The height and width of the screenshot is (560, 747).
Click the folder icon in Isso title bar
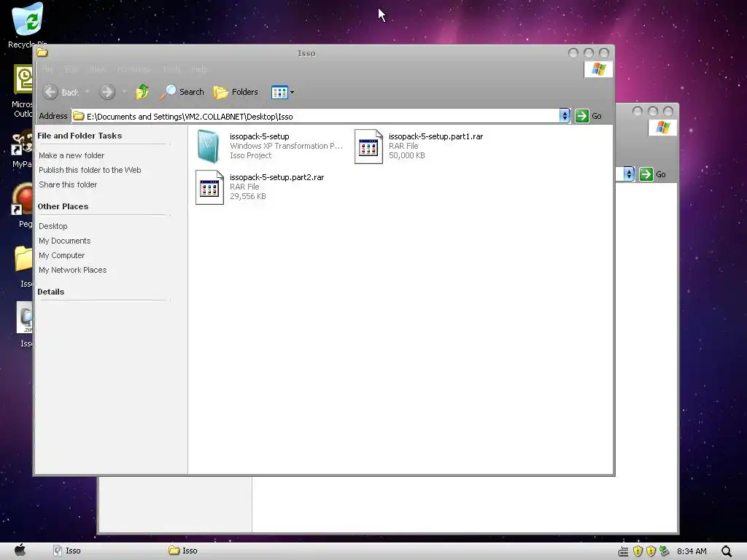[x=42, y=52]
